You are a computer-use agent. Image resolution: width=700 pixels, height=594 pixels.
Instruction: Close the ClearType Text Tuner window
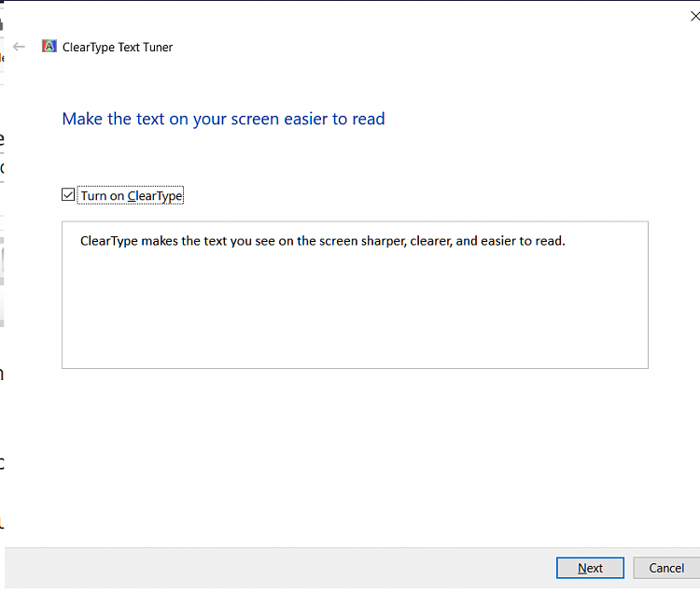(x=694, y=17)
